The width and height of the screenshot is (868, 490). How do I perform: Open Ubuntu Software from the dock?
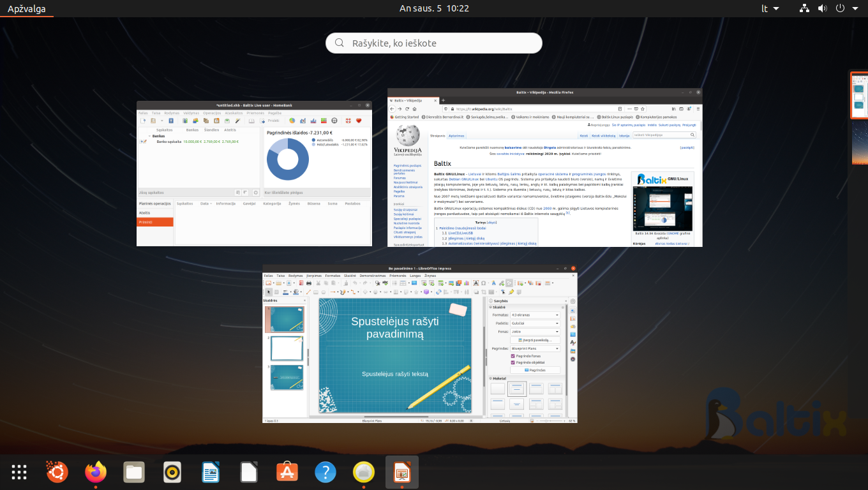(x=287, y=472)
